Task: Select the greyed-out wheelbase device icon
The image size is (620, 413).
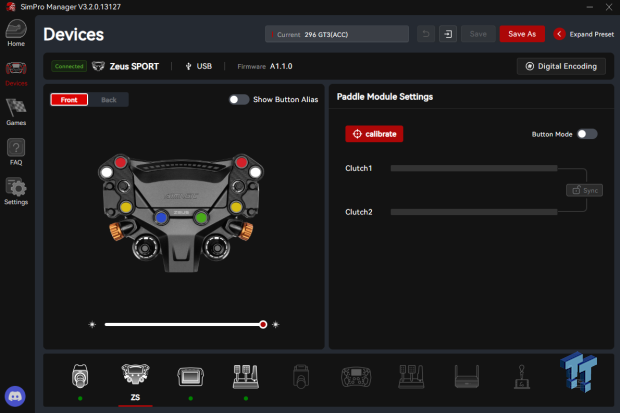Action: click(301, 376)
